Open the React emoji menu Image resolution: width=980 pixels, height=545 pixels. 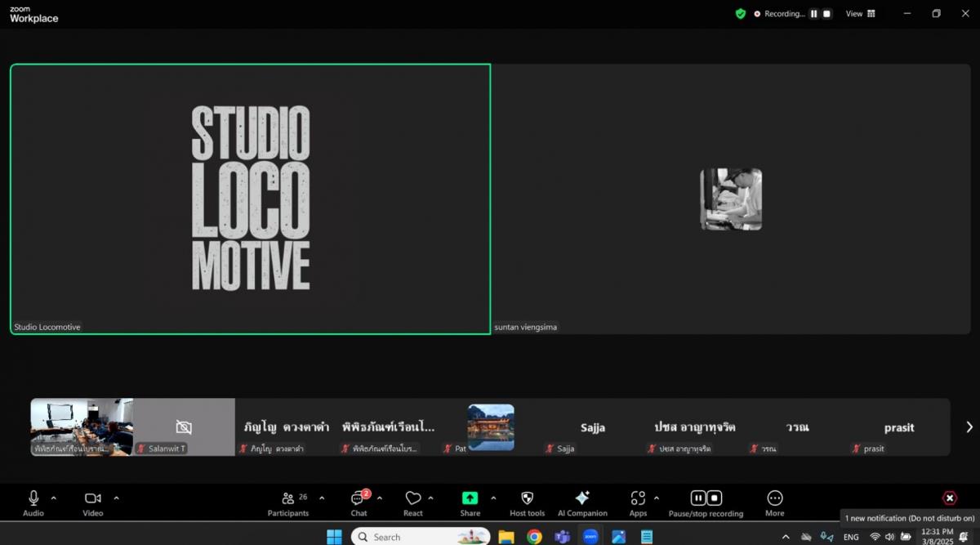(413, 503)
